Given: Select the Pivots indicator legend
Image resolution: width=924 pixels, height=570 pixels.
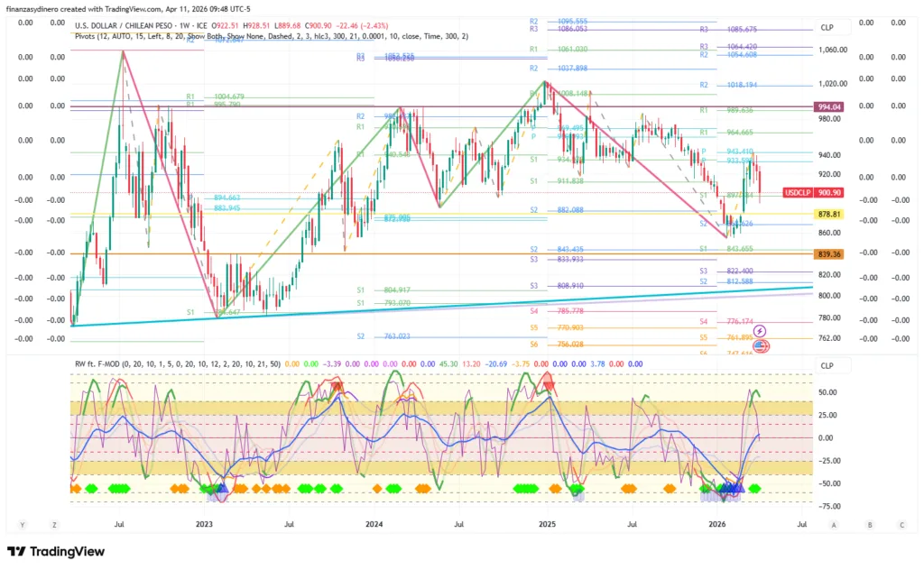Looking at the screenshot, I should coord(95,36).
